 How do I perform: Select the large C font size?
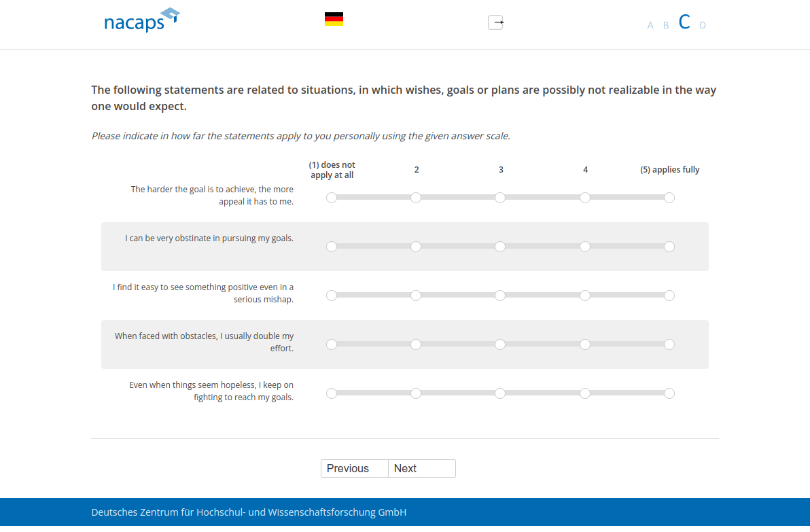(684, 22)
